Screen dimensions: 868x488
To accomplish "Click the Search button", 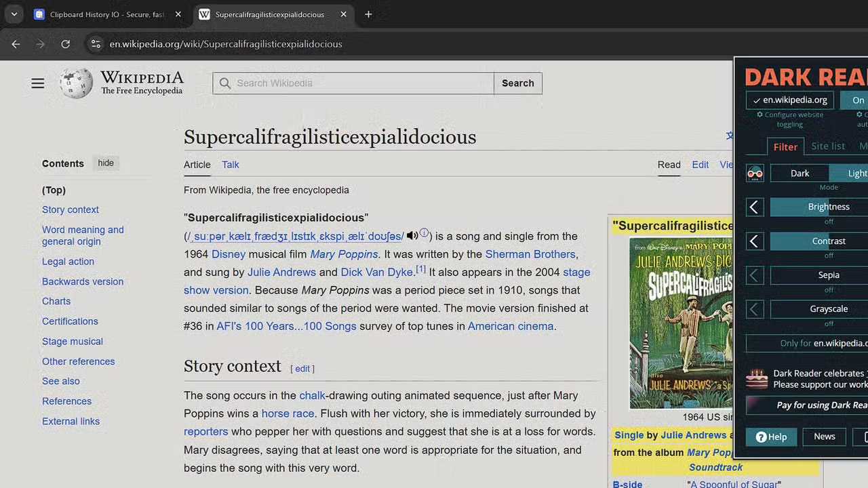I will click(517, 83).
